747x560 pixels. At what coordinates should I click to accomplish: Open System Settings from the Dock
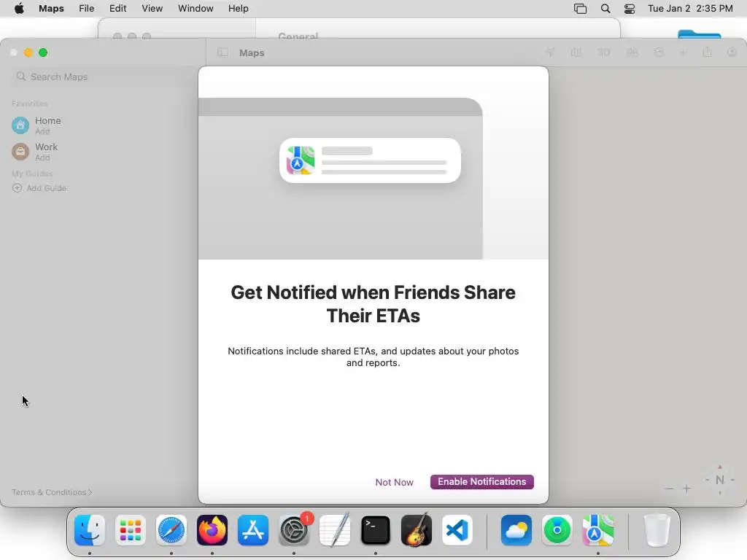[294, 530]
